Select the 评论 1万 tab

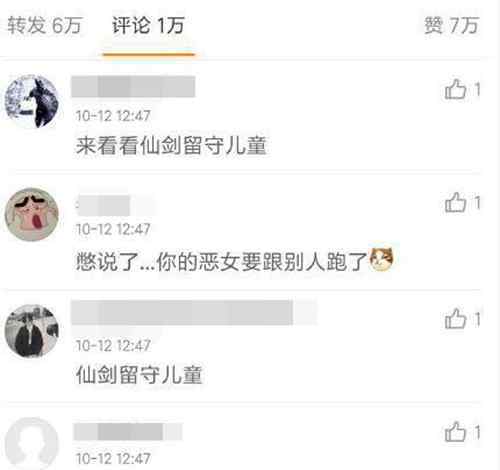(x=148, y=25)
